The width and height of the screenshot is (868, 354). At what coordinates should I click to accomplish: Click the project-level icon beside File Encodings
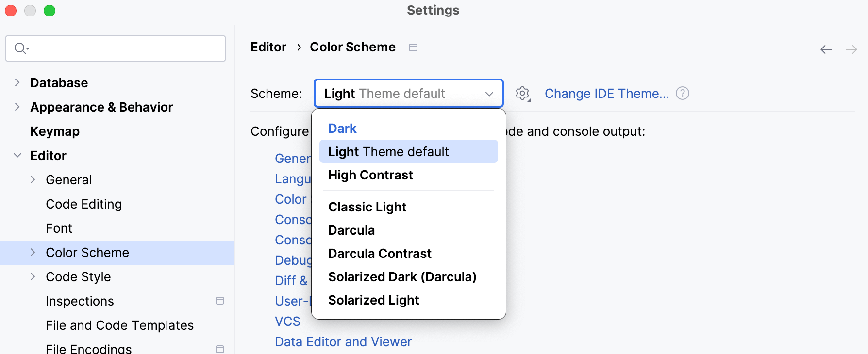tap(220, 348)
